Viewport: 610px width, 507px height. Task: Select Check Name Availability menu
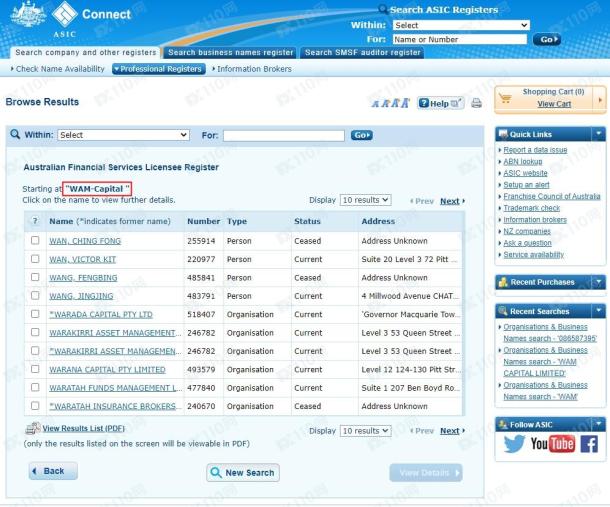[58, 69]
